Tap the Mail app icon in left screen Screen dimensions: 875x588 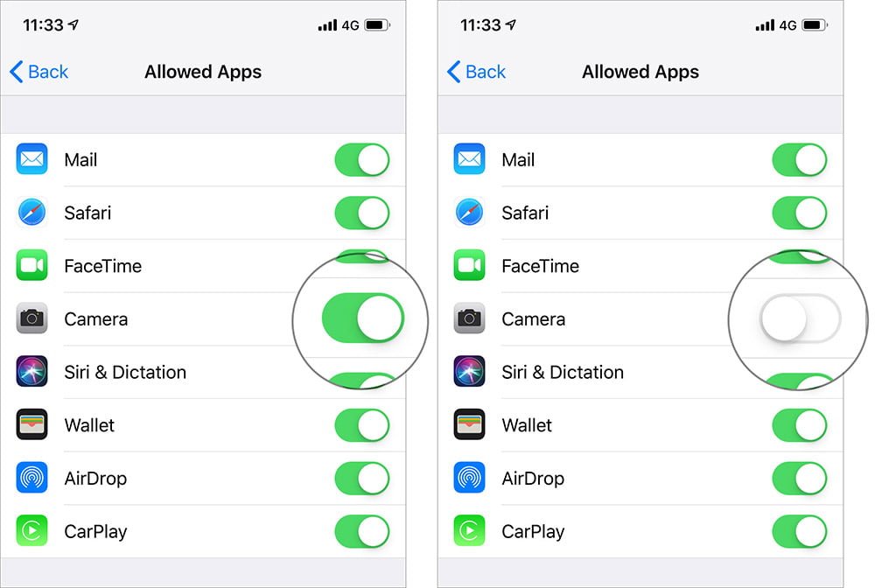pos(31,159)
